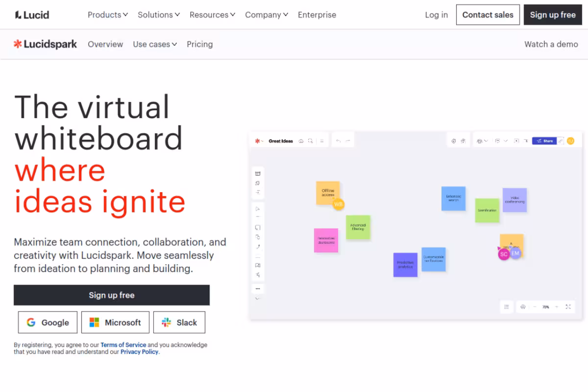
Task: Click the collaborators icon in whiteboard toolbar
Action: click(x=479, y=141)
